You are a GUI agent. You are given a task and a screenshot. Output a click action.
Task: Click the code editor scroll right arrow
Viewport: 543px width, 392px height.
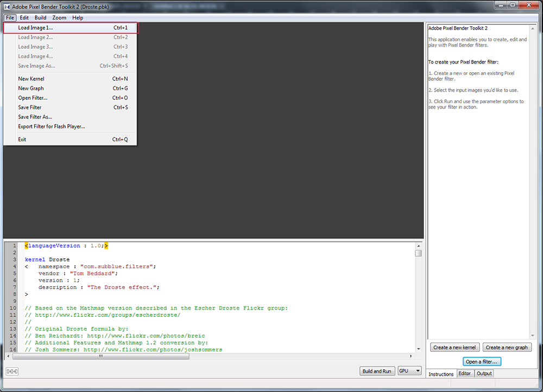[411, 356]
